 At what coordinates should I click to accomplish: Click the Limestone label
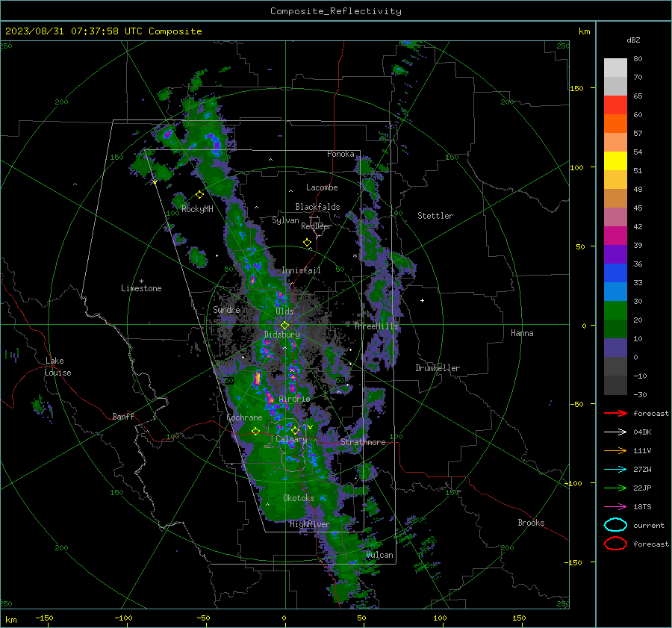tap(141, 288)
